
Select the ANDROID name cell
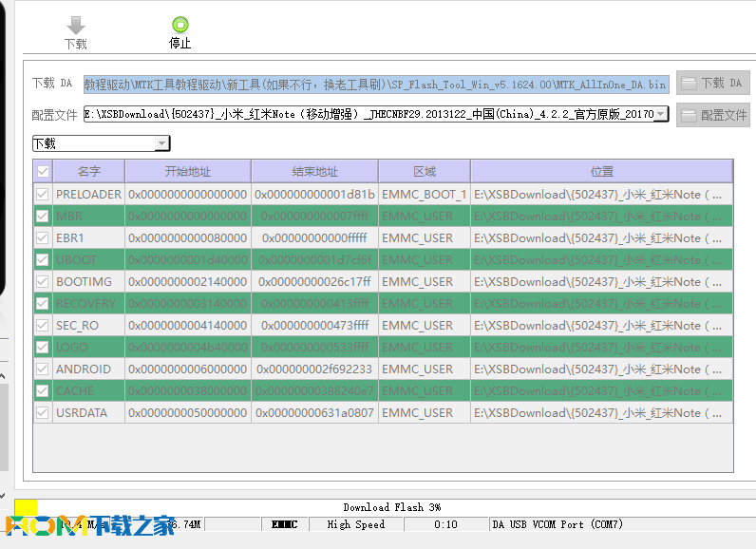pyautogui.click(x=88, y=369)
